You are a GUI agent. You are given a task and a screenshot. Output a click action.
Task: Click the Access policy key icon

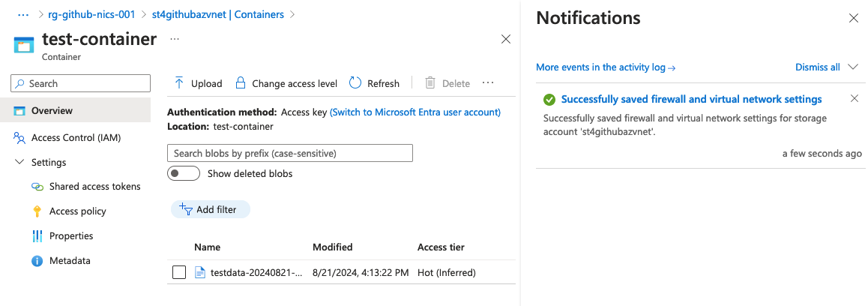(x=37, y=211)
